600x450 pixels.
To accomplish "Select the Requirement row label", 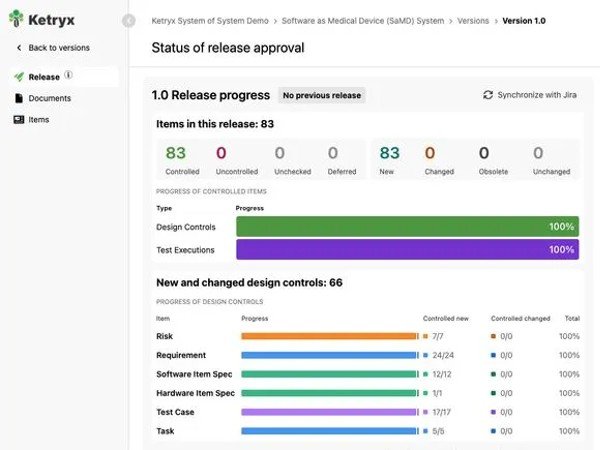I will click(x=181, y=355).
